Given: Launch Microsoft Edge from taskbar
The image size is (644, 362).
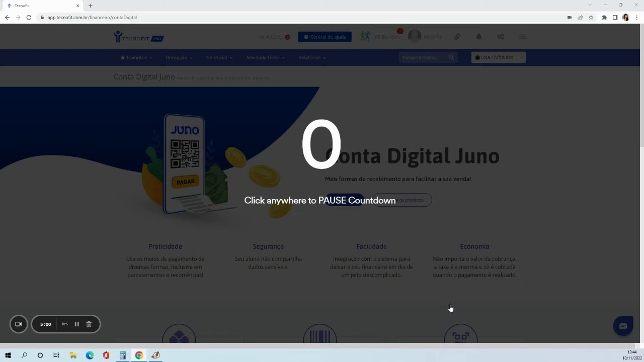Looking at the screenshot, I should [x=90, y=355].
